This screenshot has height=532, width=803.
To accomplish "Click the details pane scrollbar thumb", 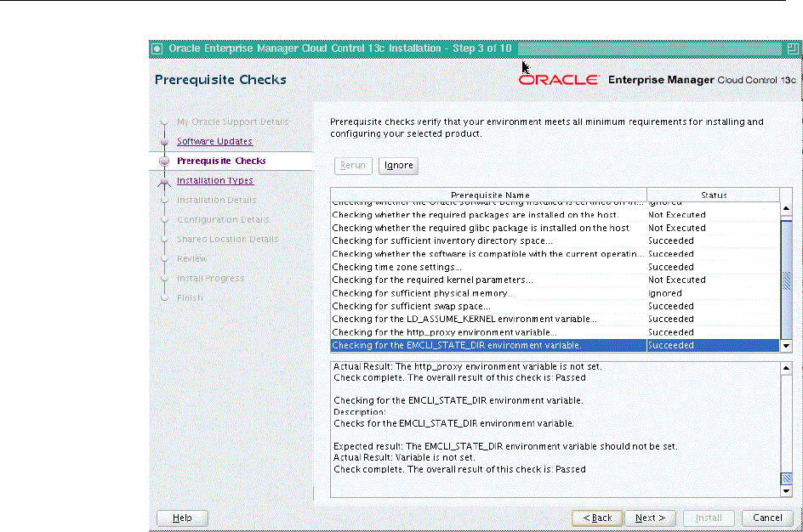I will [786, 478].
